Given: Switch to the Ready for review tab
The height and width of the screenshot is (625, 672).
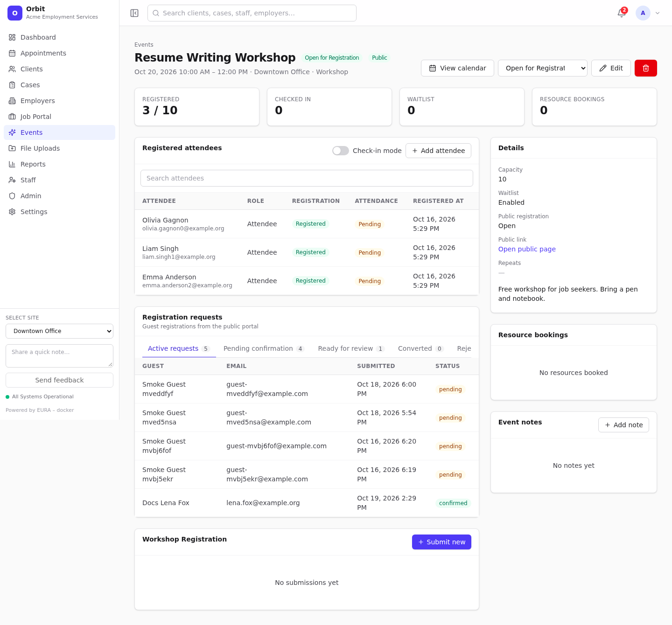Looking at the screenshot, I should click(351, 348).
